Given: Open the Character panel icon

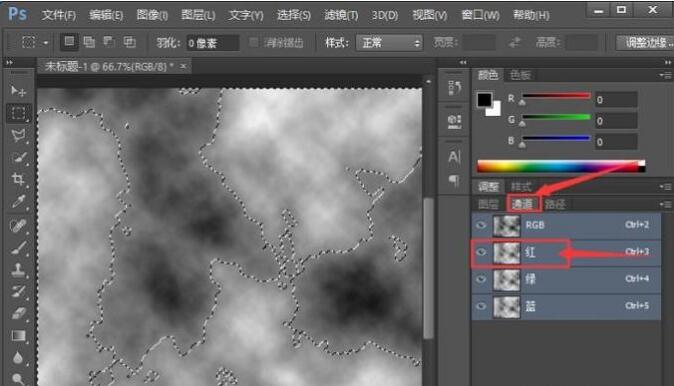Looking at the screenshot, I should pyautogui.click(x=454, y=157).
